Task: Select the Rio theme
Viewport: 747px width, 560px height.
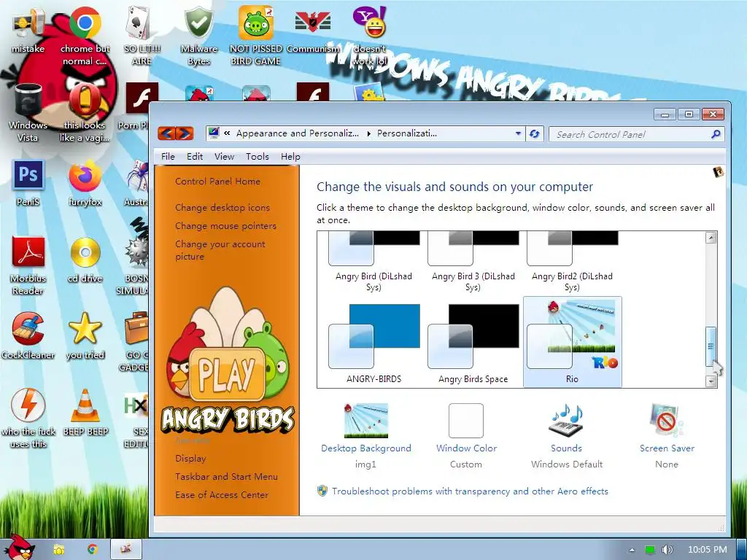Action: point(572,342)
